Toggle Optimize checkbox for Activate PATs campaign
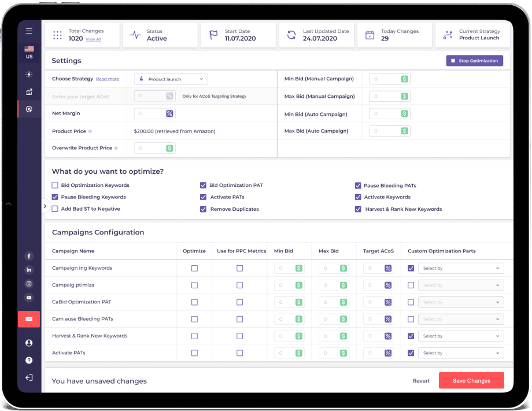 click(194, 353)
